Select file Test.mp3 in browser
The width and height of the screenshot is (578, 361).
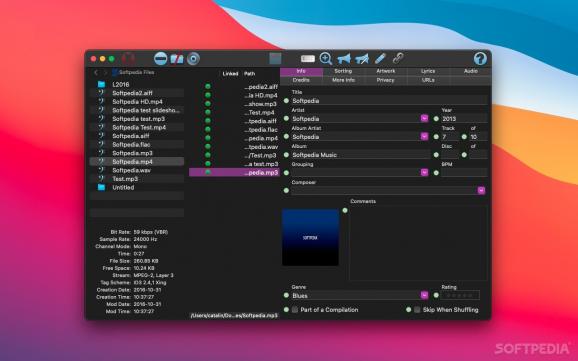pos(137,179)
